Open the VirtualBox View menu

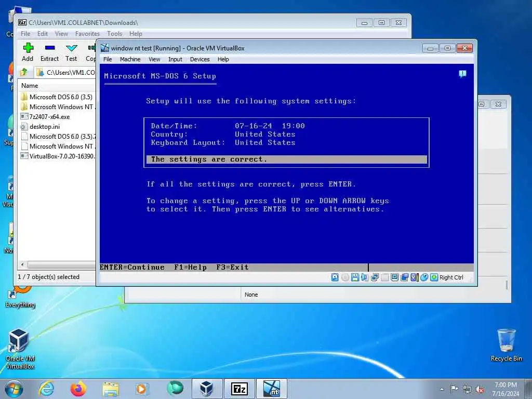pyautogui.click(x=154, y=59)
